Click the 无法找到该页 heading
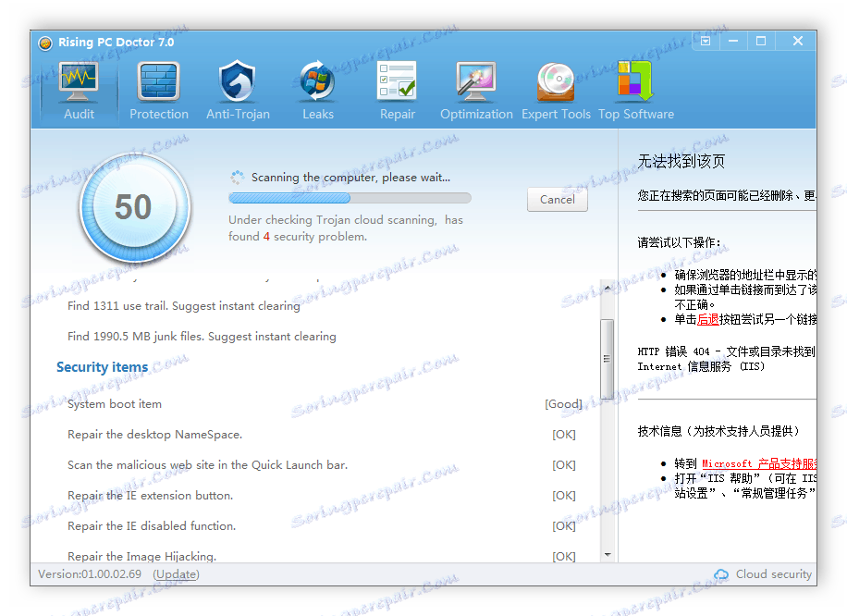Screen dimensions: 847x616 click(x=681, y=161)
